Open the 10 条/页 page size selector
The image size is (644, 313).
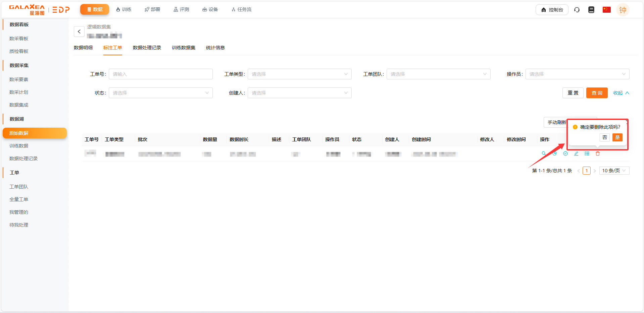(x=614, y=171)
